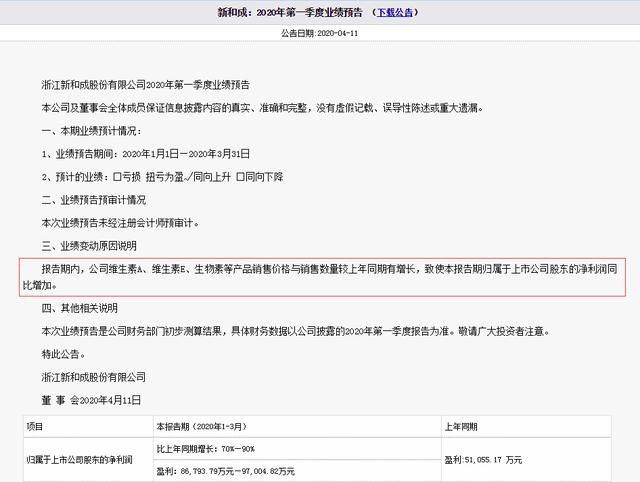Select the heading 四、其他相关说明
Viewport: 640px width, 482px height.
click(80, 308)
